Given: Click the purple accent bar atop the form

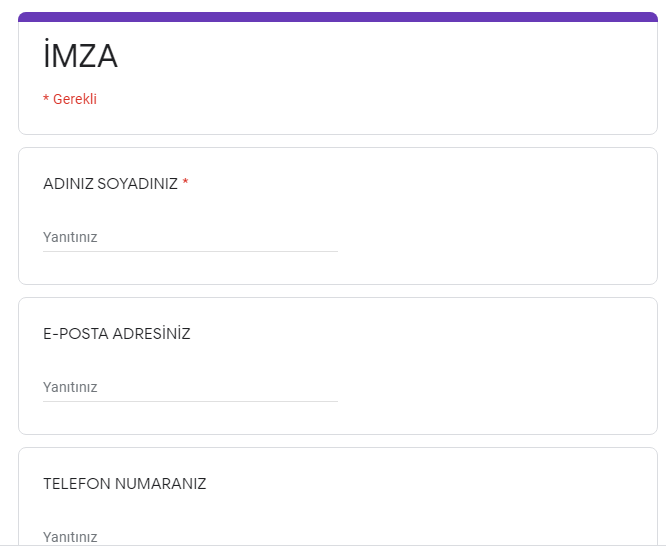Looking at the screenshot, I should click(x=338, y=17).
